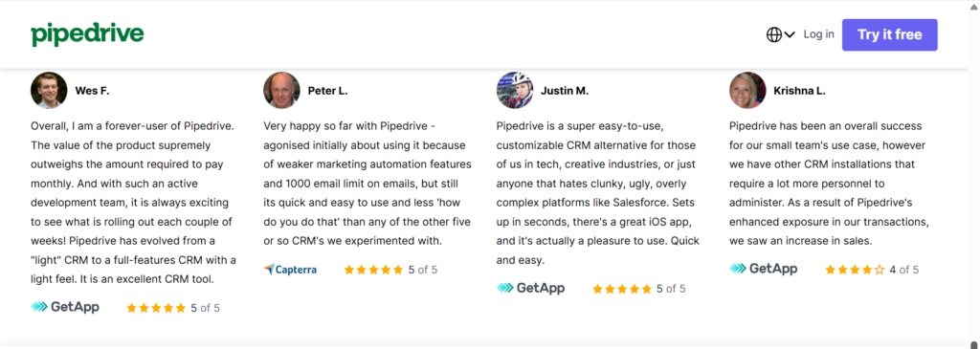Image resolution: width=980 pixels, height=349 pixels.
Task: Click the five stars on Peter L.'s review
Action: coord(374,271)
